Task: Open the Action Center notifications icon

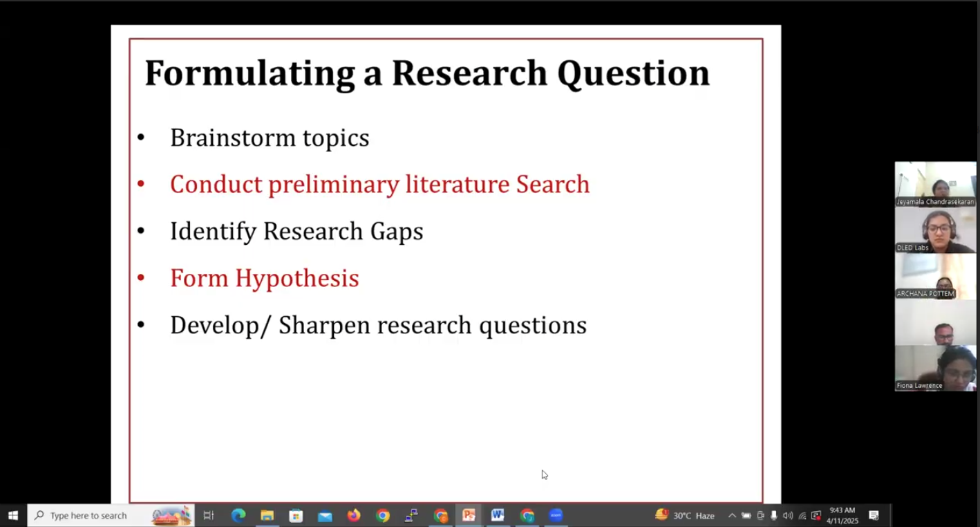Action: click(x=874, y=515)
